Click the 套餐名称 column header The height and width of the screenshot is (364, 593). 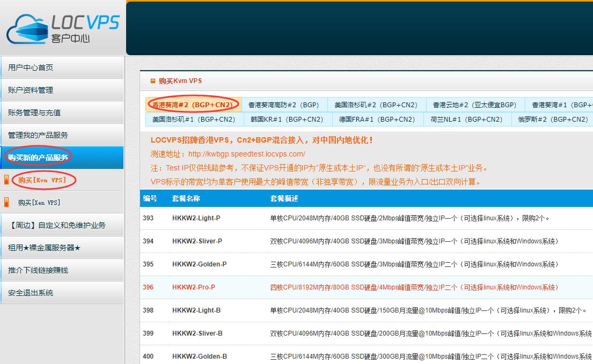click(x=186, y=198)
